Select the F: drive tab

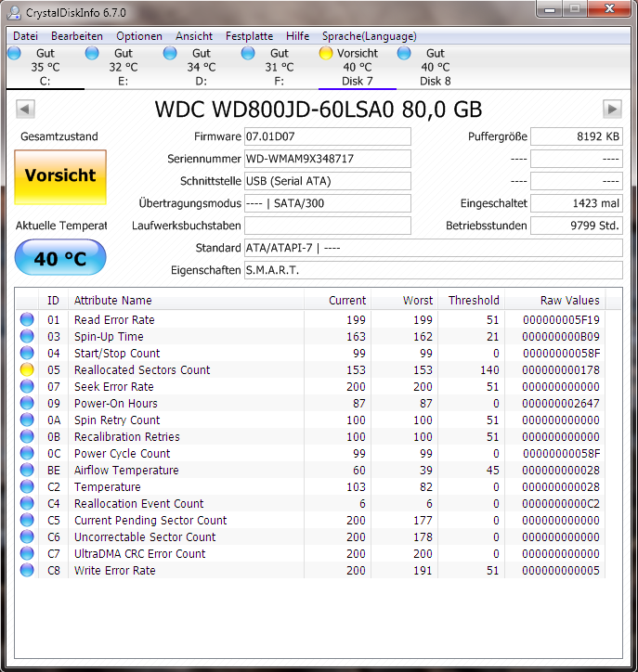tap(280, 67)
